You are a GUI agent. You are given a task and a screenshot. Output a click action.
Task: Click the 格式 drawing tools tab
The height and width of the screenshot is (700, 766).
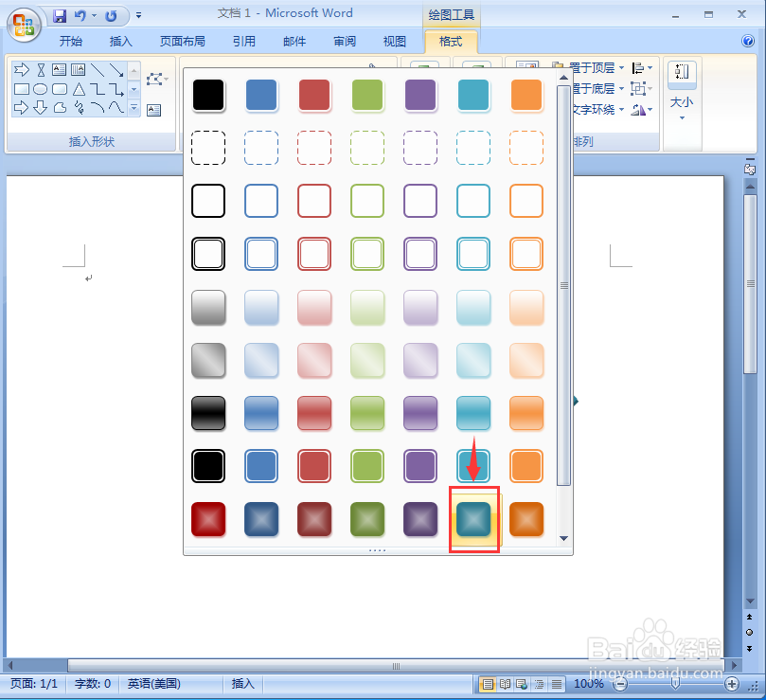click(x=451, y=42)
